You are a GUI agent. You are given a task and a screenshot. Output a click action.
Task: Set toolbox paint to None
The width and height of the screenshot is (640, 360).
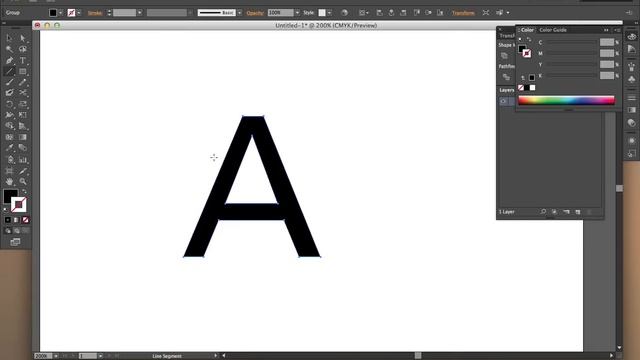(25, 220)
